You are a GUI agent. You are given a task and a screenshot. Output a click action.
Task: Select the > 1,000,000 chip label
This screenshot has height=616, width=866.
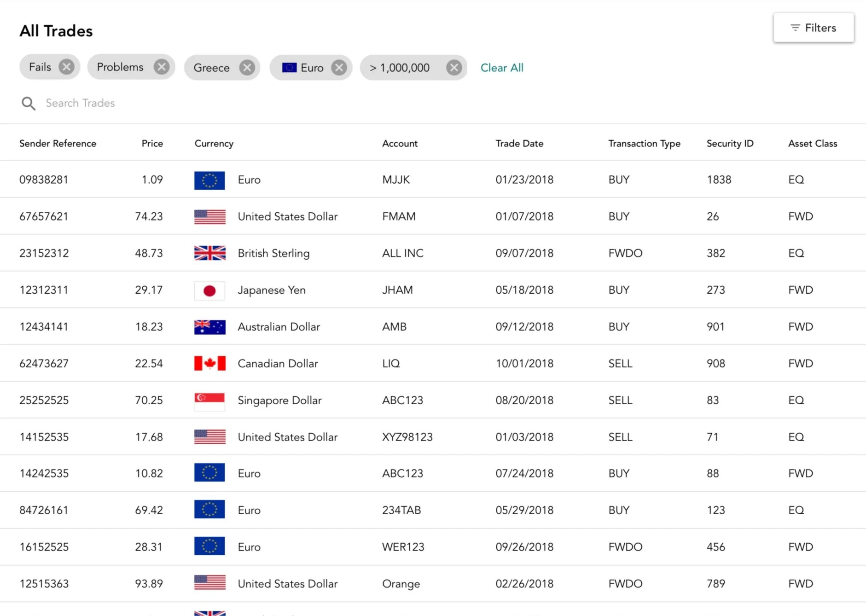tap(400, 68)
